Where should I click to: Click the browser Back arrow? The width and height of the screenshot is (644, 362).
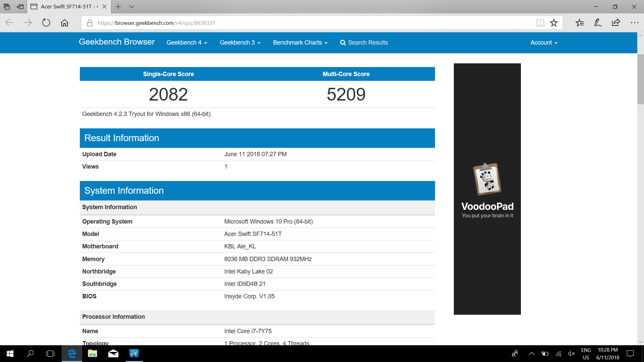click(x=9, y=23)
